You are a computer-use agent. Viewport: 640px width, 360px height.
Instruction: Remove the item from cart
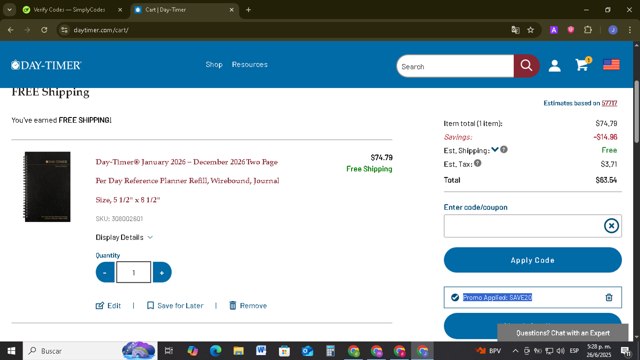[x=248, y=306]
